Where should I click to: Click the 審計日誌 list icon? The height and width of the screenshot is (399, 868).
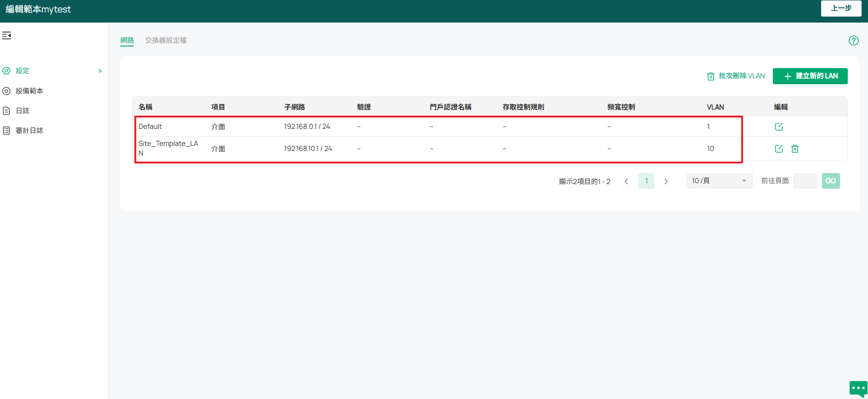[6, 131]
